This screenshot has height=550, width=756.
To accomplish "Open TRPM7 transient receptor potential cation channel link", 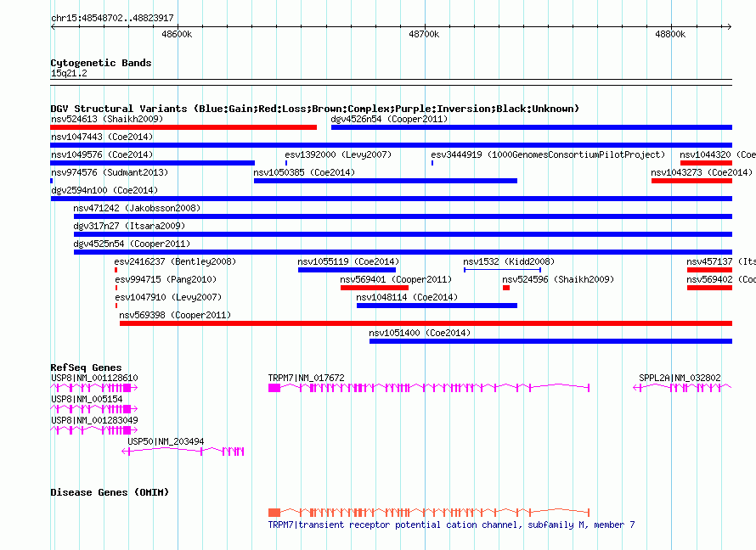I will (451, 525).
